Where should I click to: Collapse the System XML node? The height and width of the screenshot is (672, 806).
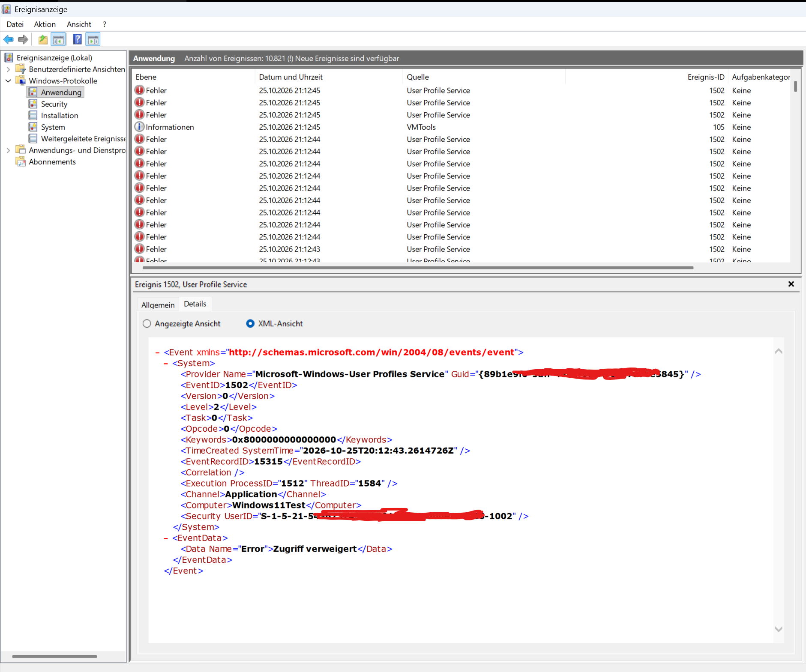pos(166,364)
